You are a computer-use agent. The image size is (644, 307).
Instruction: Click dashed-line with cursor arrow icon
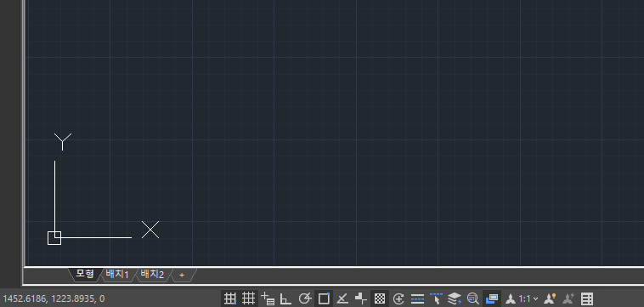[436, 298]
